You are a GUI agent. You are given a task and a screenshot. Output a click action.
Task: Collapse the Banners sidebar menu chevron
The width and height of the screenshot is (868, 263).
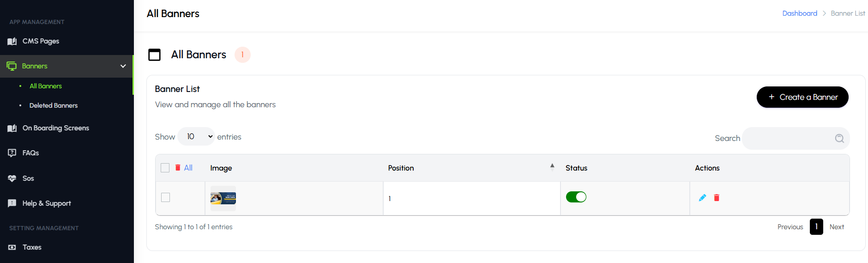coord(123,66)
